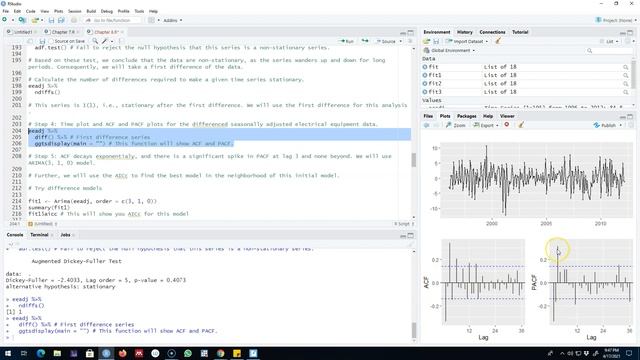Viewport: 640px width, 360px height.
Task: Save workspace in Environment pane
Action: pos(436,41)
